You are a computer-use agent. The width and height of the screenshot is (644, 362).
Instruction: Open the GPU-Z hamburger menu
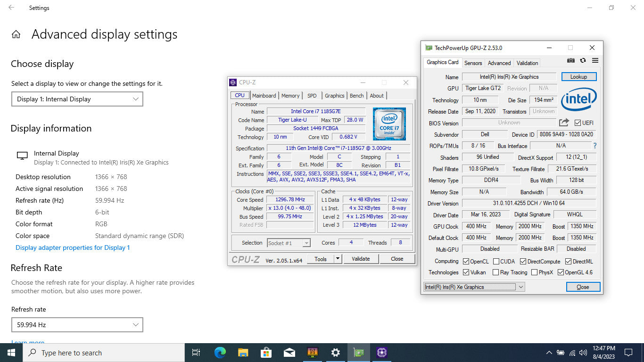click(595, 61)
